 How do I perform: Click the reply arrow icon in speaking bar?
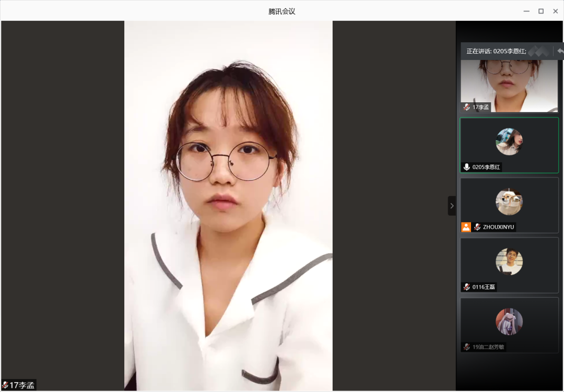560,51
